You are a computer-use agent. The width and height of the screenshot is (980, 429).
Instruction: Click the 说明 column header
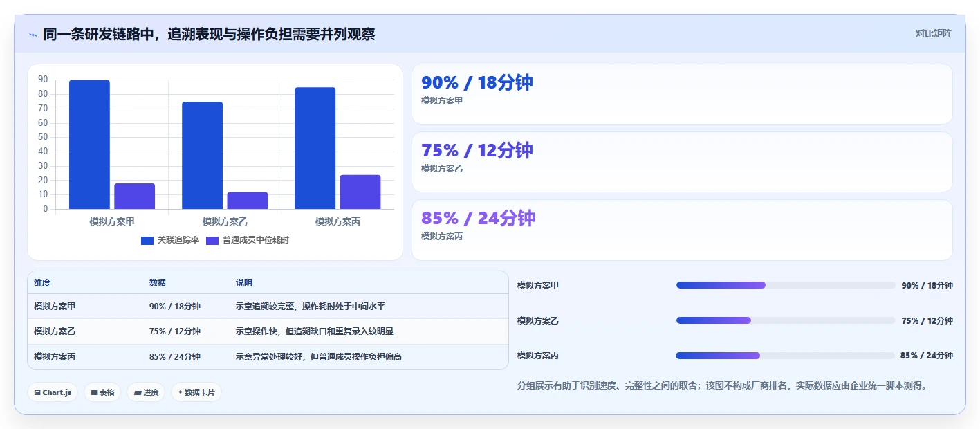point(244,283)
